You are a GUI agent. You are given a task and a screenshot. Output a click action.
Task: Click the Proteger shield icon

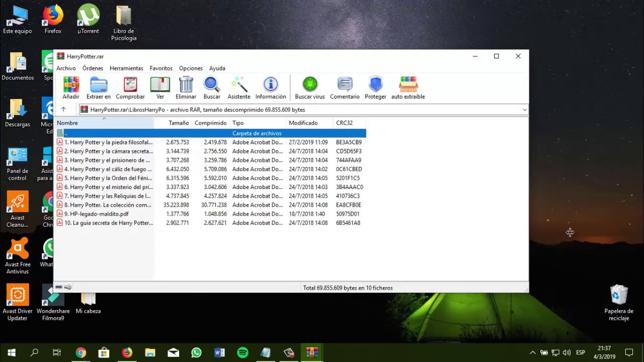pyautogui.click(x=375, y=88)
